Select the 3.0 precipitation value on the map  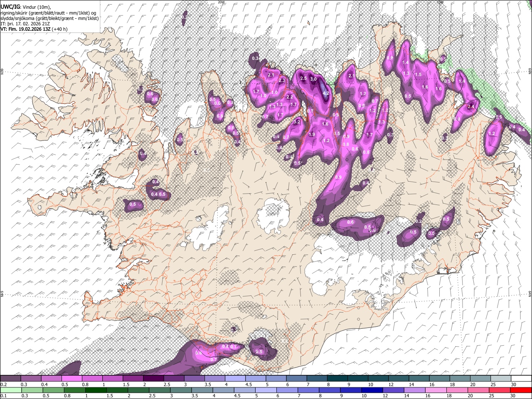(313, 79)
